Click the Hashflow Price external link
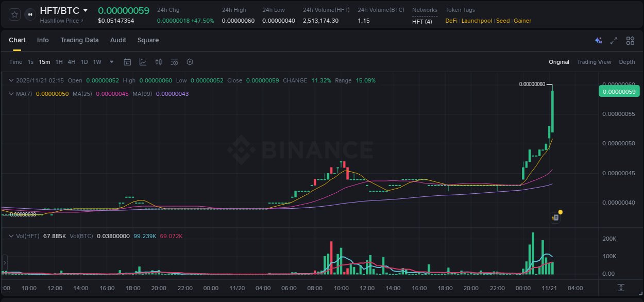This screenshot has height=302, width=644. tap(61, 21)
